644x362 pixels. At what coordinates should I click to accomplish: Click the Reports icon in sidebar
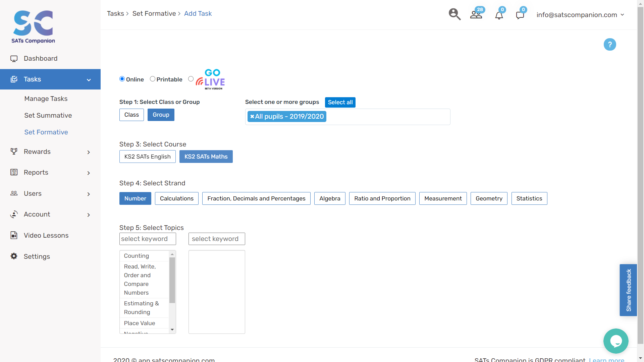click(14, 172)
